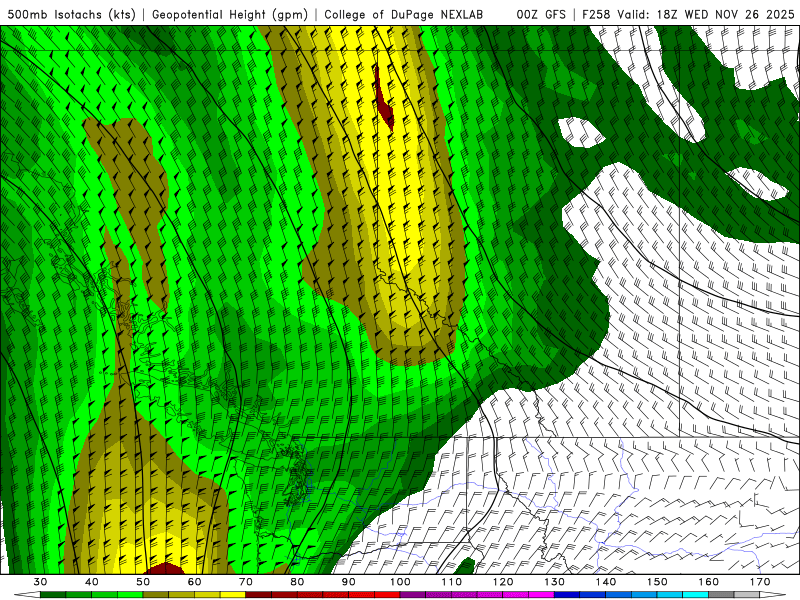Click the legend value 80
This screenshot has width=800, height=600.
tap(297, 582)
